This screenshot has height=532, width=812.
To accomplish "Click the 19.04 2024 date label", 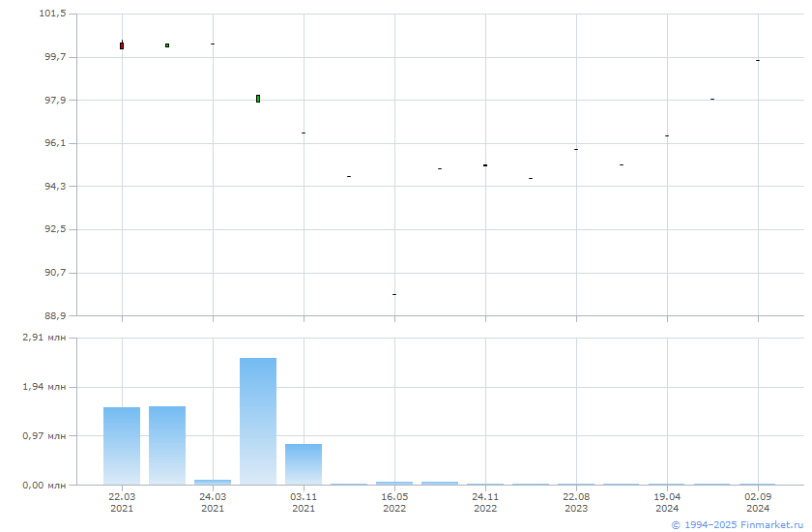I will (x=667, y=502).
